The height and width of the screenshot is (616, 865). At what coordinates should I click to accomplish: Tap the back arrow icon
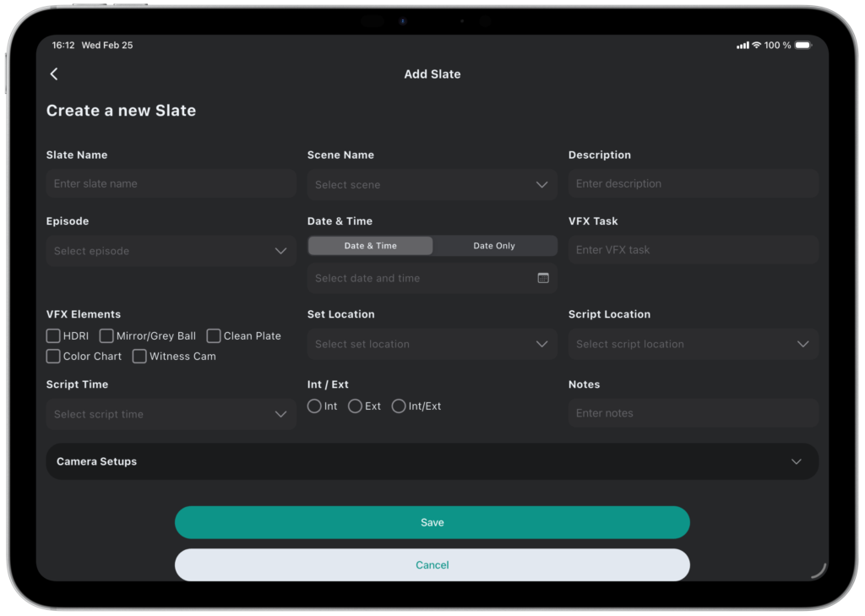point(54,74)
